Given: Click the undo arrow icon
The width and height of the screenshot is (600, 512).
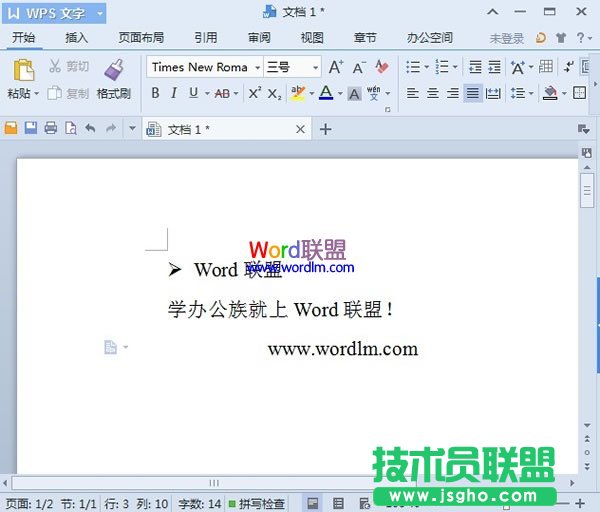Looking at the screenshot, I should click(x=91, y=129).
